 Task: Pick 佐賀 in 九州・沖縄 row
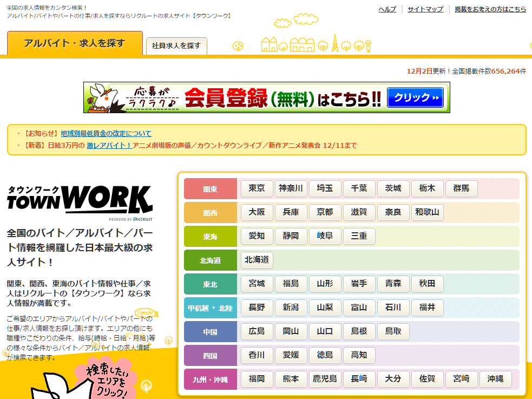point(427,379)
